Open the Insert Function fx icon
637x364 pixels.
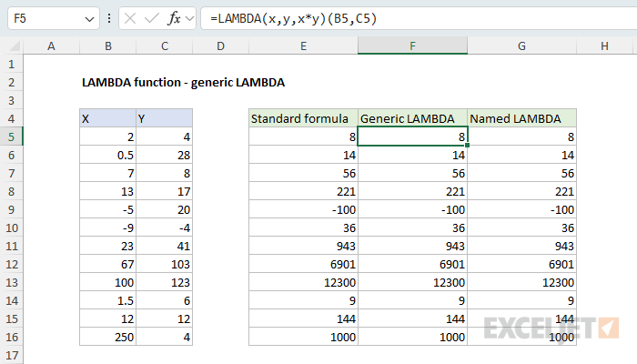174,18
